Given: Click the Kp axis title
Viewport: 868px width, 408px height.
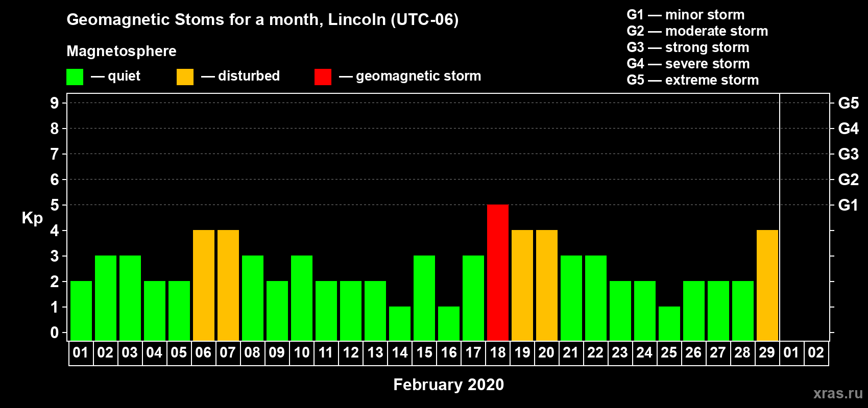Looking at the screenshot, I should (x=32, y=218).
